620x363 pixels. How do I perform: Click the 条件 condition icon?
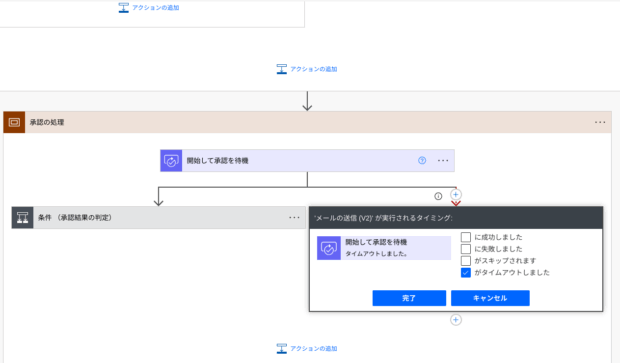point(23,217)
